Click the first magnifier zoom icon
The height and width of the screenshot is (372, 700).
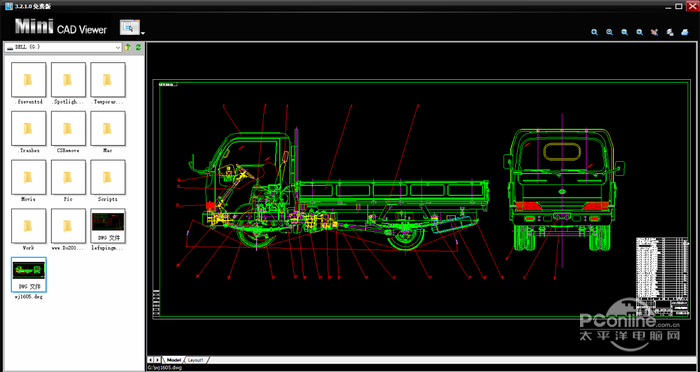coord(594,32)
